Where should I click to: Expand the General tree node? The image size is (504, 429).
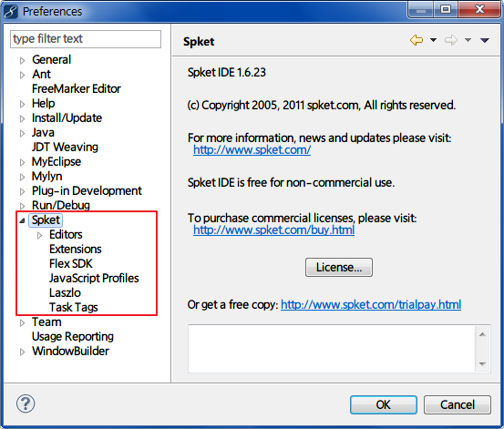22,60
